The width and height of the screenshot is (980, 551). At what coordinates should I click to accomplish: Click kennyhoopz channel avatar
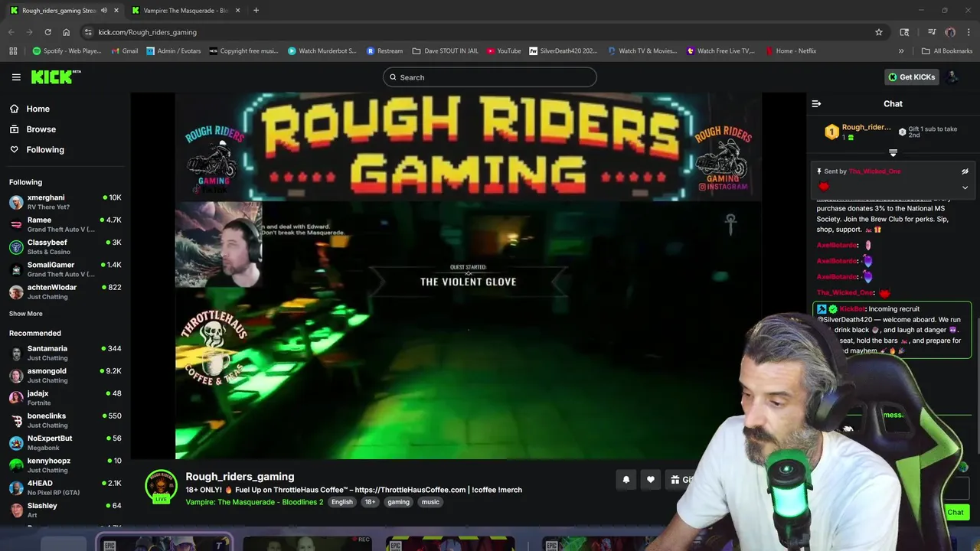tap(16, 465)
